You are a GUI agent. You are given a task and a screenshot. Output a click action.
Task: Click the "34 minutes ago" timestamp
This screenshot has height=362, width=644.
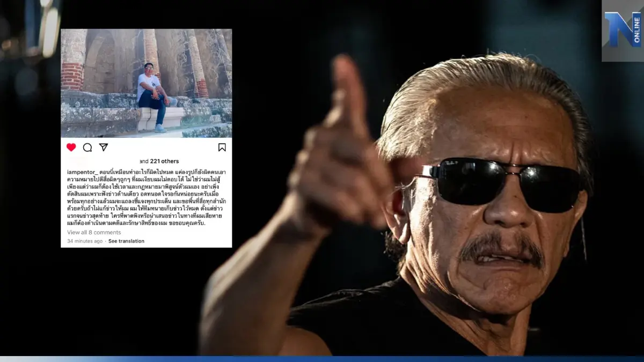point(85,241)
